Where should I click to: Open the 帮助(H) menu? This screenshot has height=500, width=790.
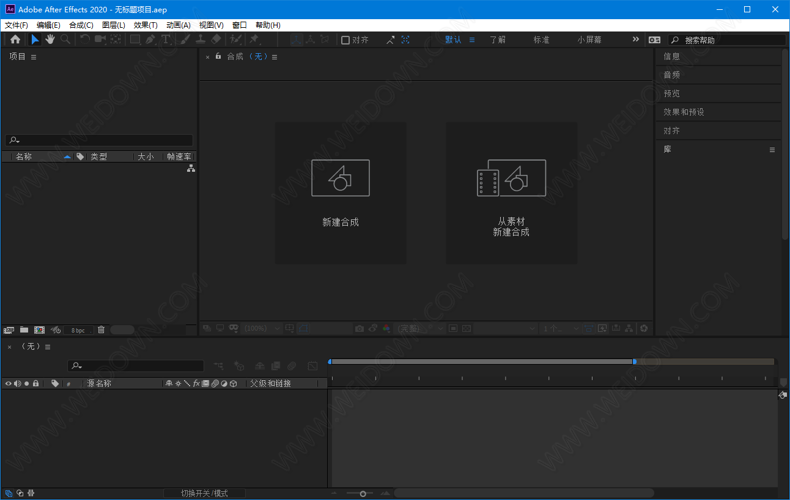pos(268,25)
